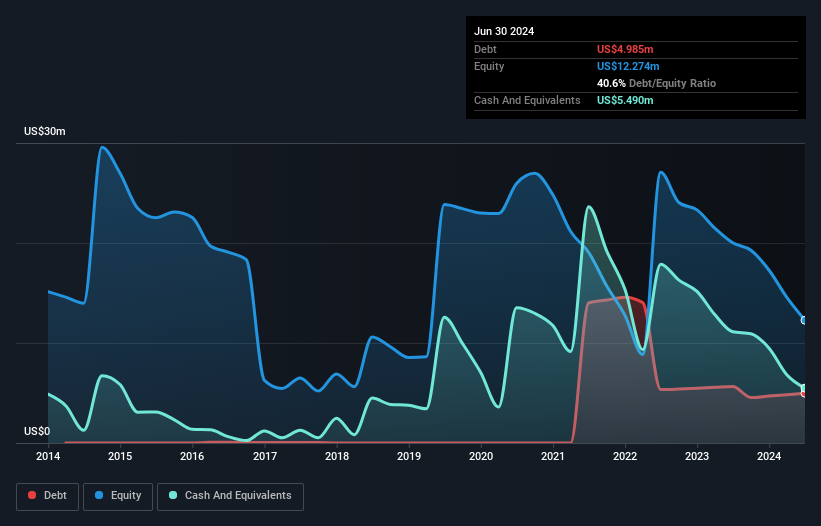The width and height of the screenshot is (821, 526).
Task: Click the teal dot in Cash legend
Action: pos(174,496)
